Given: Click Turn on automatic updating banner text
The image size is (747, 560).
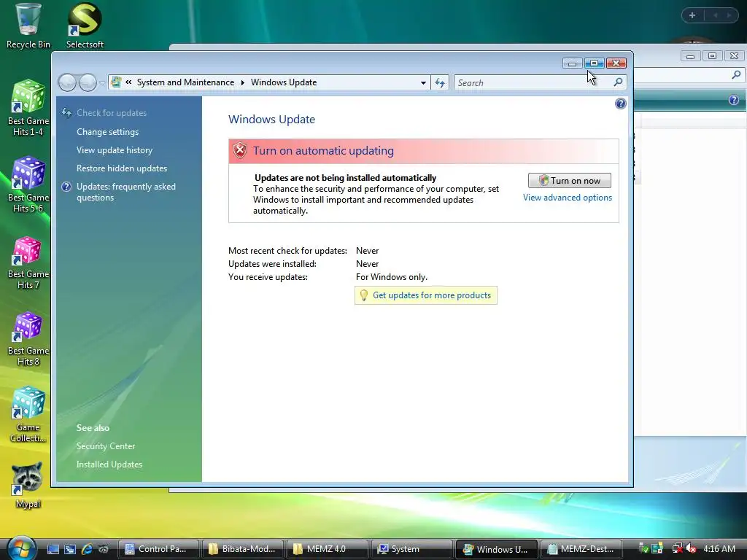Looking at the screenshot, I should [323, 150].
